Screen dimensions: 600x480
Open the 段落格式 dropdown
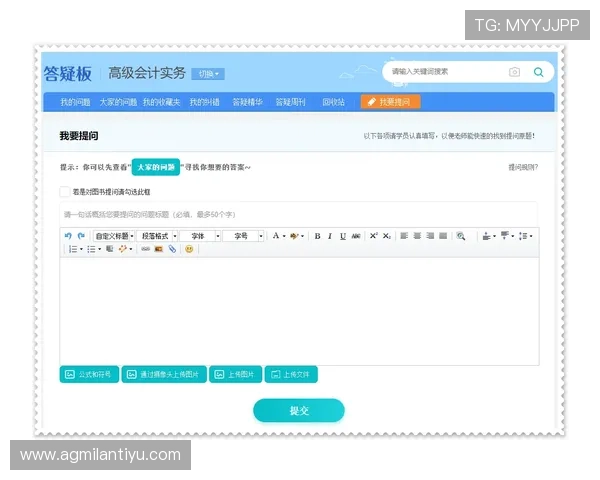pos(157,236)
